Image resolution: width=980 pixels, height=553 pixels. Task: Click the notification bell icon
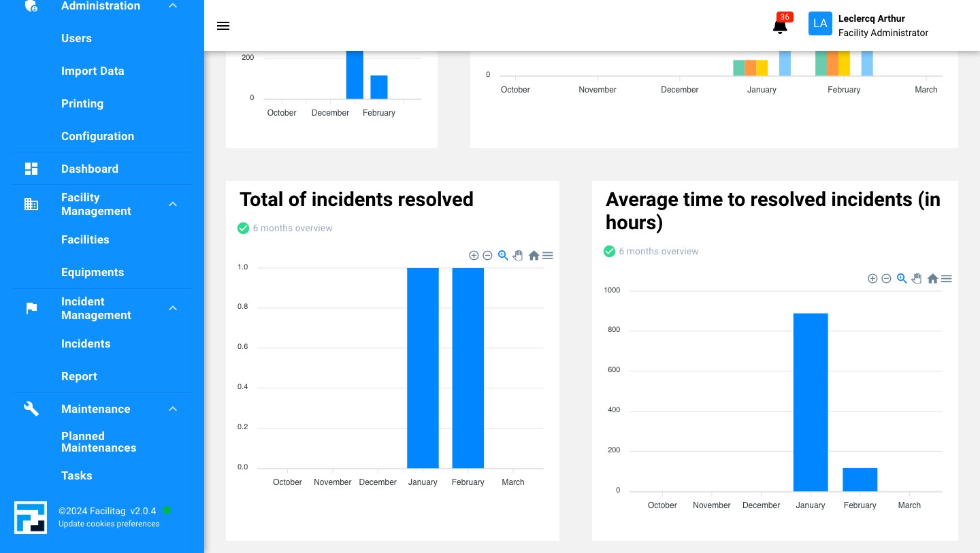point(780,27)
